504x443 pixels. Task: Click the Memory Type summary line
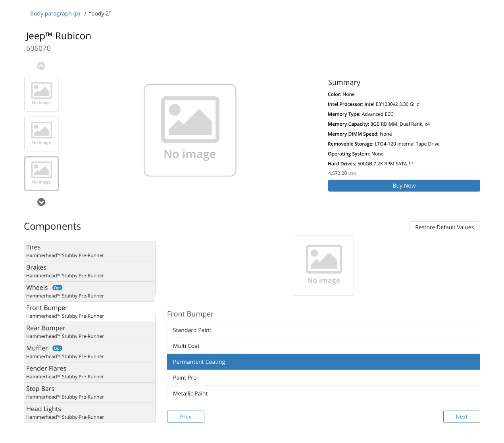tap(361, 114)
